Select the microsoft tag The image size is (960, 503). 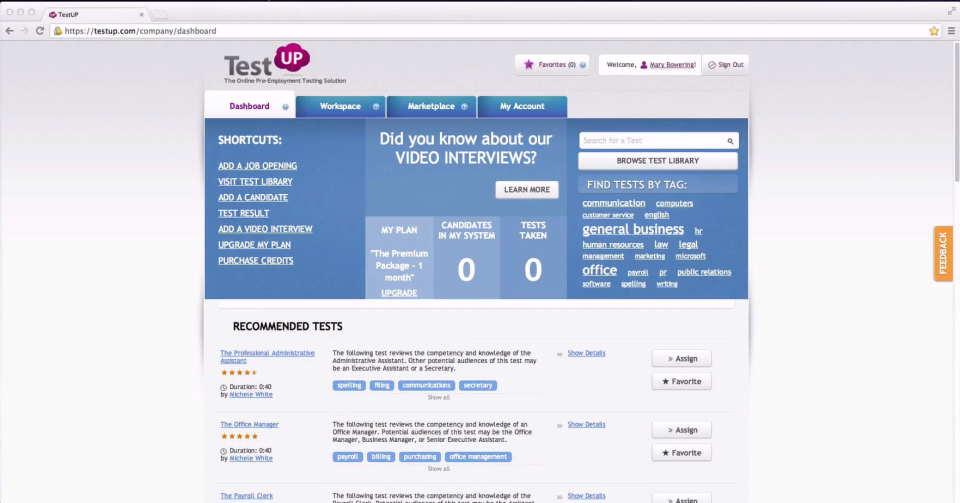[x=691, y=256]
